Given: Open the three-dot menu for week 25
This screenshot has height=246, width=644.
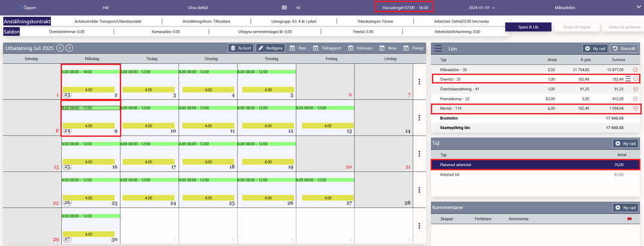Looking at the screenshot, I should [419, 154].
